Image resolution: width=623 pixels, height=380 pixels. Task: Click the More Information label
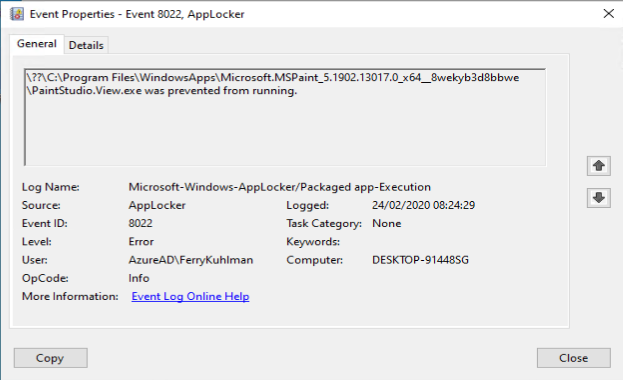click(x=70, y=297)
